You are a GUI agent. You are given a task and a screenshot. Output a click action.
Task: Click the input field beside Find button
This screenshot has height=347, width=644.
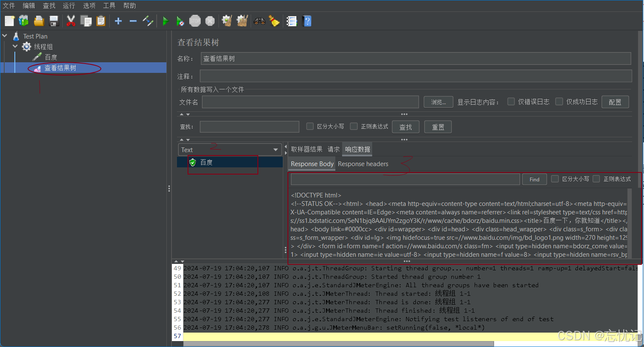405,179
